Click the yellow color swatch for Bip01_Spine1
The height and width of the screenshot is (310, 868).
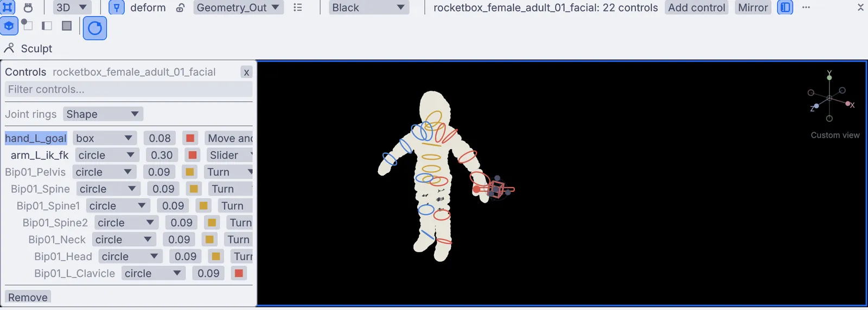[x=203, y=206]
